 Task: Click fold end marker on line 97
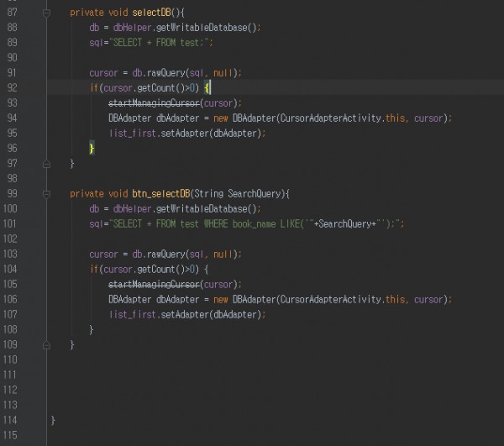click(46, 164)
